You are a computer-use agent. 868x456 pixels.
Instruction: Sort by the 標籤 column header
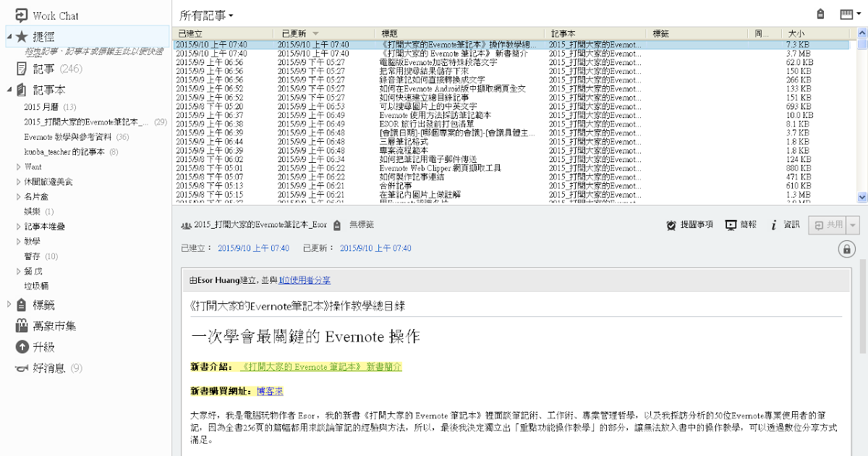coord(698,33)
